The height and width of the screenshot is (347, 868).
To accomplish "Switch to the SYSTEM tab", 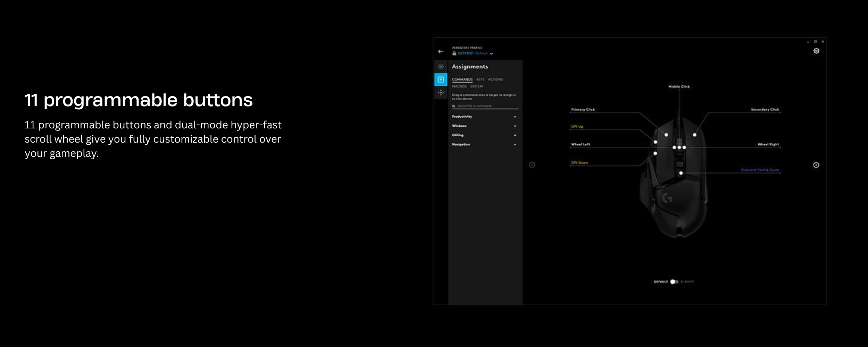I will [476, 86].
